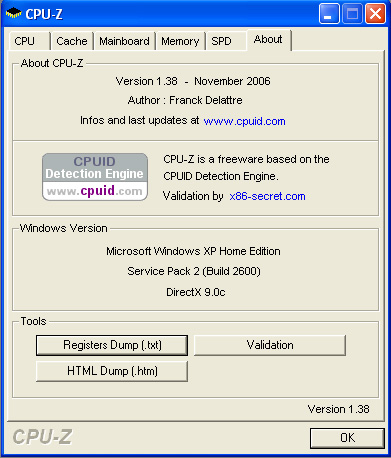
Task: Open the SPD tab
Action: click(x=226, y=41)
